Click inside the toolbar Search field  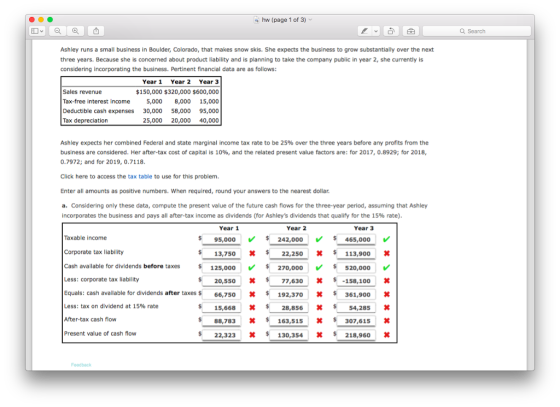pyautogui.click(x=477, y=31)
